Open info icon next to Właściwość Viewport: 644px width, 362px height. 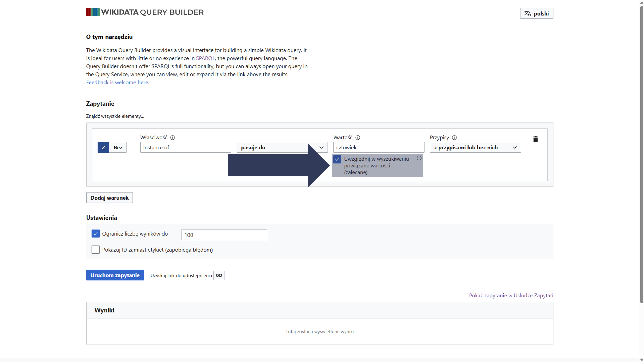click(x=173, y=137)
